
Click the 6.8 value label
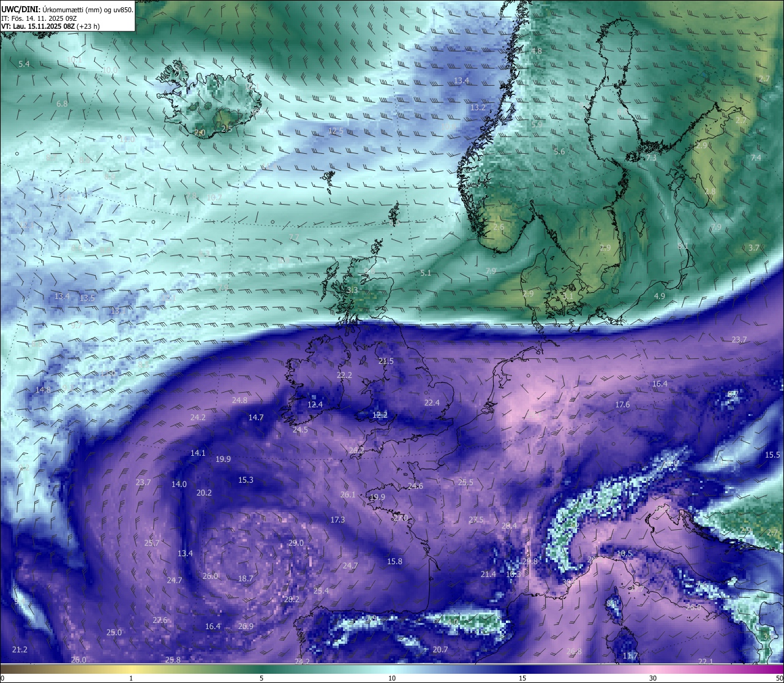62,104
